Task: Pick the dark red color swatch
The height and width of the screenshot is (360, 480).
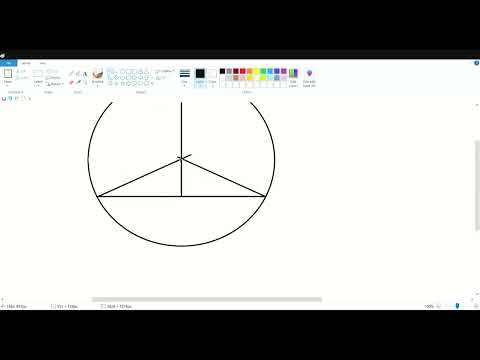Action: (236, 71)
